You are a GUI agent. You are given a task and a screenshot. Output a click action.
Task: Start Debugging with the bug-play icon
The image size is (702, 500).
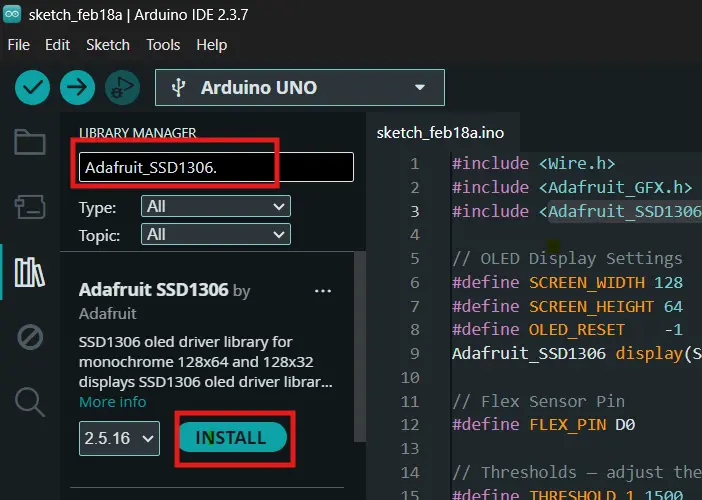(122, 87)
